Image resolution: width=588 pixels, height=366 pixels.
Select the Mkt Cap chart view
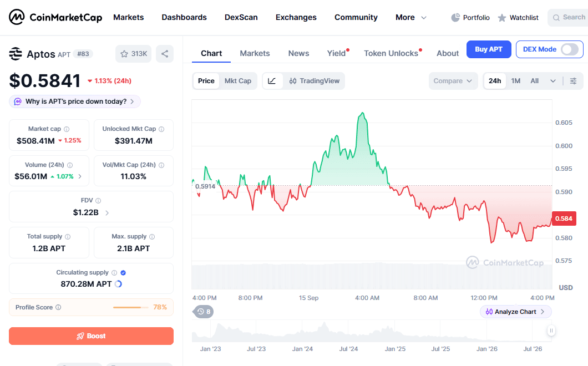click(238, 81)
